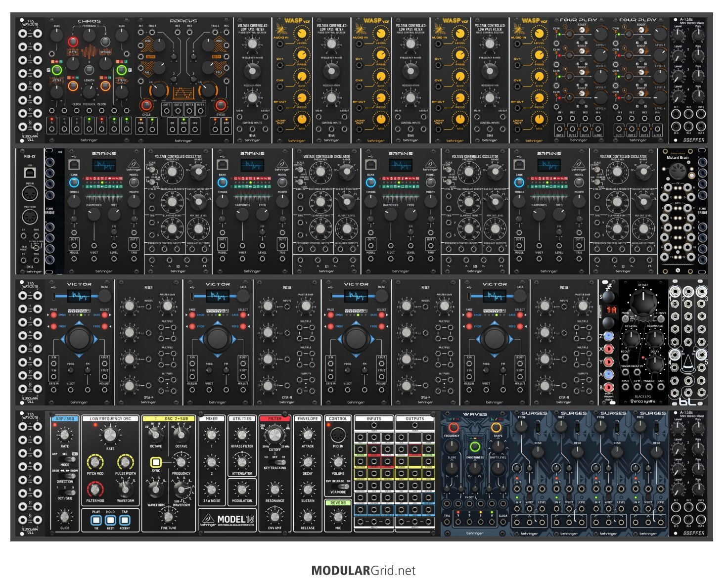Click the Shift/Level knob on Waves
This screenshot has height=581, width=728.
click(x=498, y=467)
